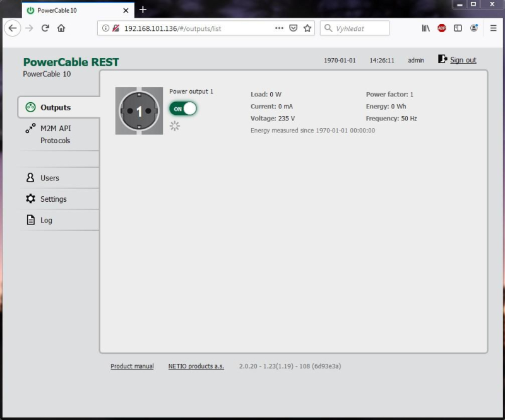
Task: Open the Product manual link
Action: (x=132, y=366)
